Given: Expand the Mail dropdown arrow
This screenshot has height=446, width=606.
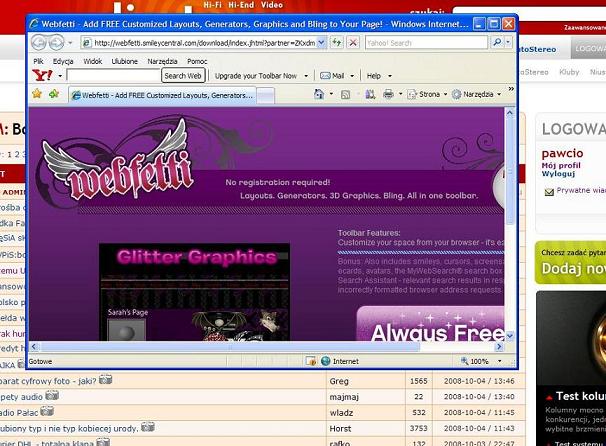Looking at the screenshot, I should click(x=352, y=76).
